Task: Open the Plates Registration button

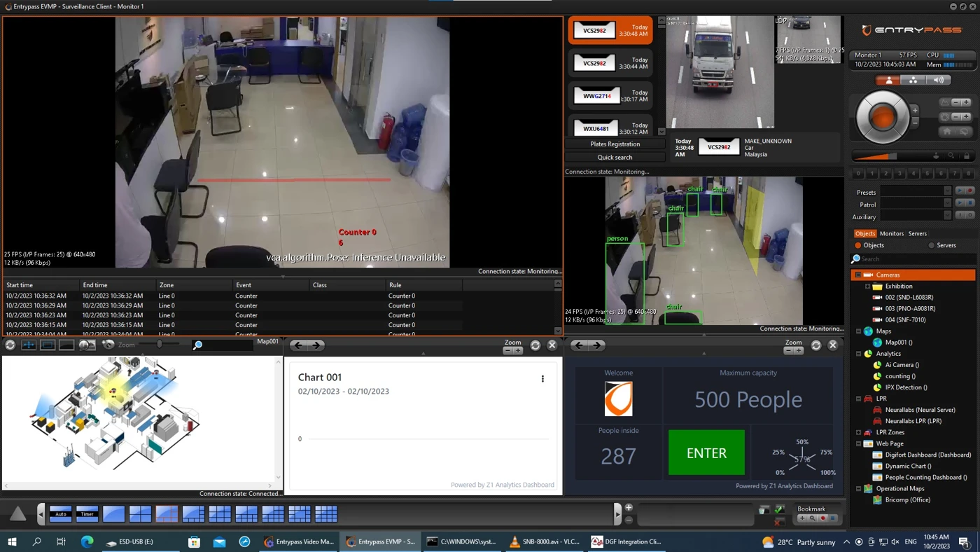Action: pos(615,144)
